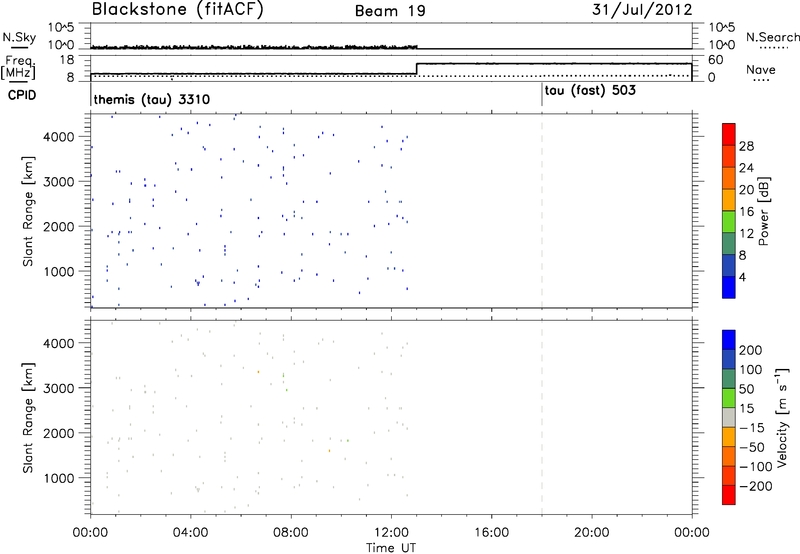The image size is (800, 554).
Task: Click the '28' label on the Power color bar
Action: 746,146
